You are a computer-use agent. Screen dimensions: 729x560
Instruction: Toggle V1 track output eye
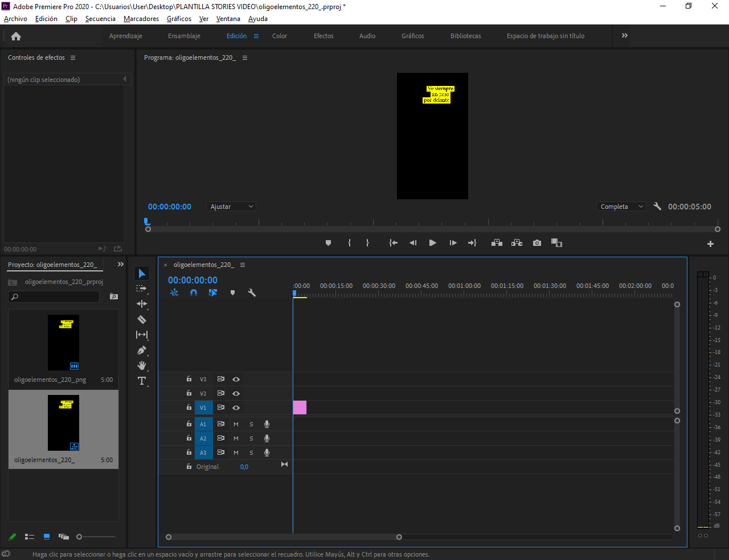point(236,407)
